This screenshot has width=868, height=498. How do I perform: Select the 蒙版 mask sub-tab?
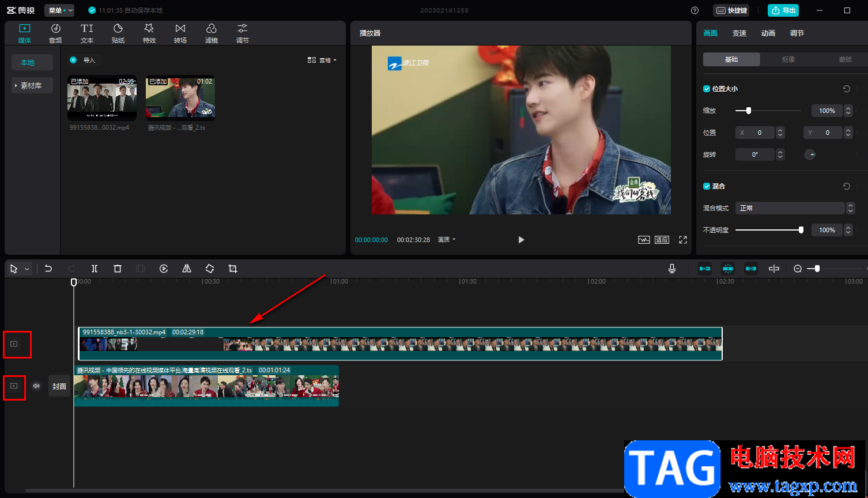pos(846,59)
